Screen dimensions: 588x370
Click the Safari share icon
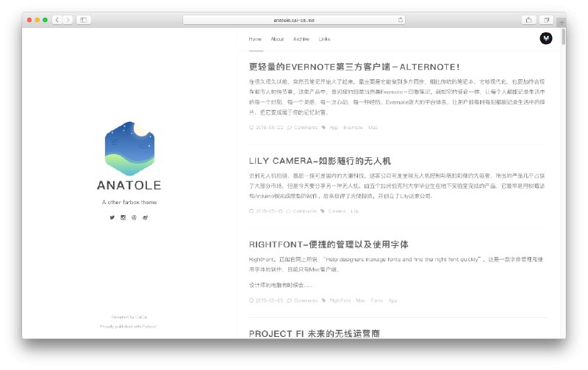point(528,20)
